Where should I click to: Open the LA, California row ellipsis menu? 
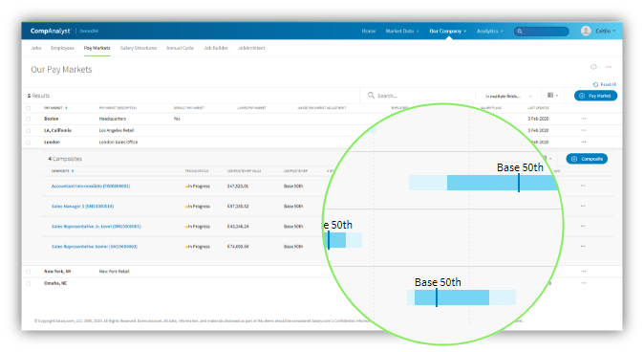tap(583, 130)
